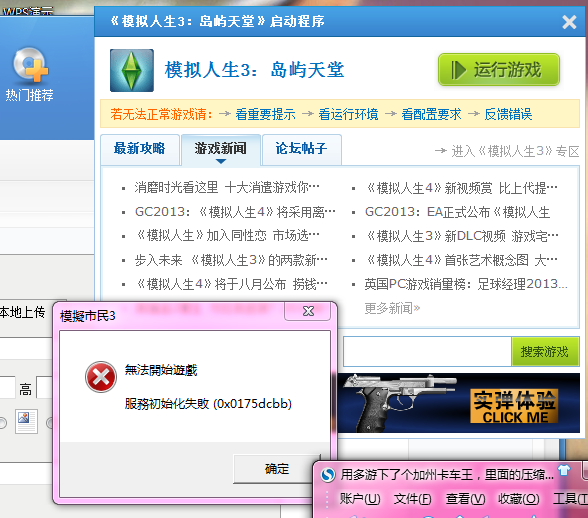Click the Sims 3 plumbob game icon
This screenshot has width=588, height=518.
click(x=132, y=70)
